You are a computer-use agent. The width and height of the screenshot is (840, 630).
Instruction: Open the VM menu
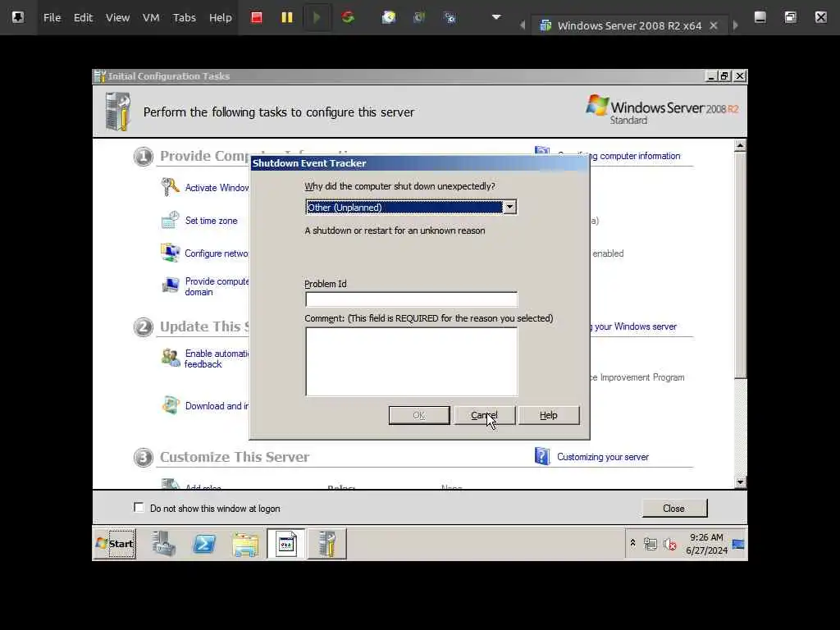point(151,18)
